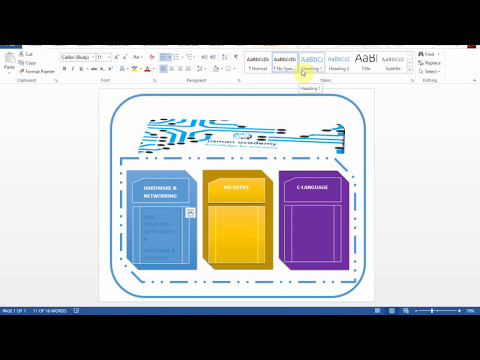
Task: Click Replace in the Editing group
Action: point(430,63)
